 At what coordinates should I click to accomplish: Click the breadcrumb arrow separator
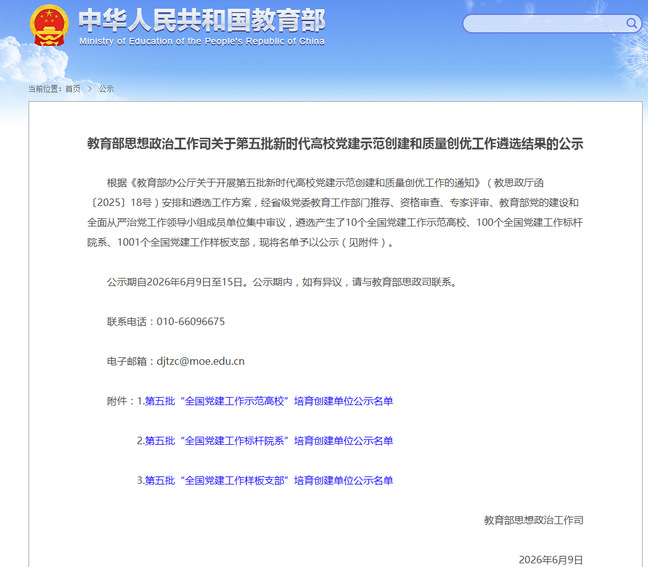(x=89, y=89)
